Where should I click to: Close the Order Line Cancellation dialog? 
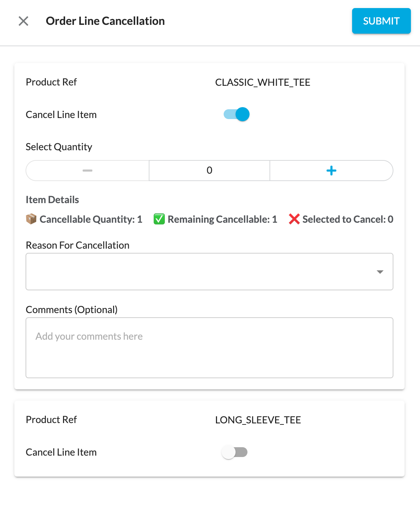point(23,21)
